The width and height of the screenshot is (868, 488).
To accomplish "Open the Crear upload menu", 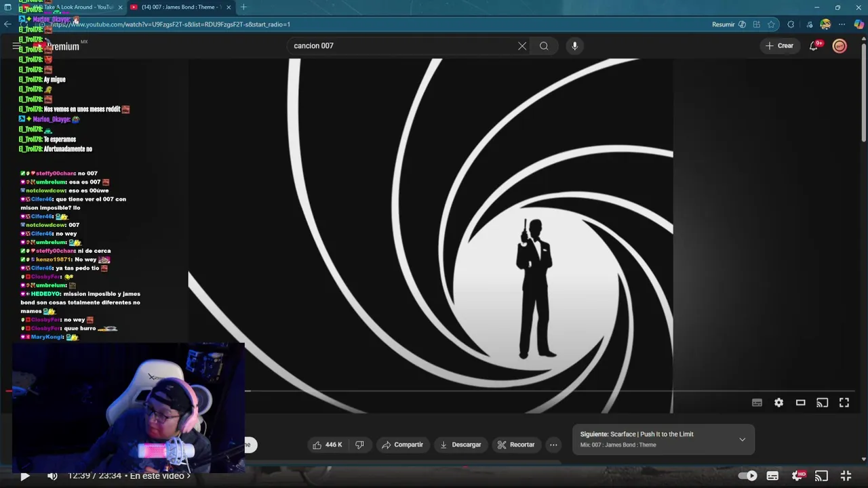I will 779,46.
